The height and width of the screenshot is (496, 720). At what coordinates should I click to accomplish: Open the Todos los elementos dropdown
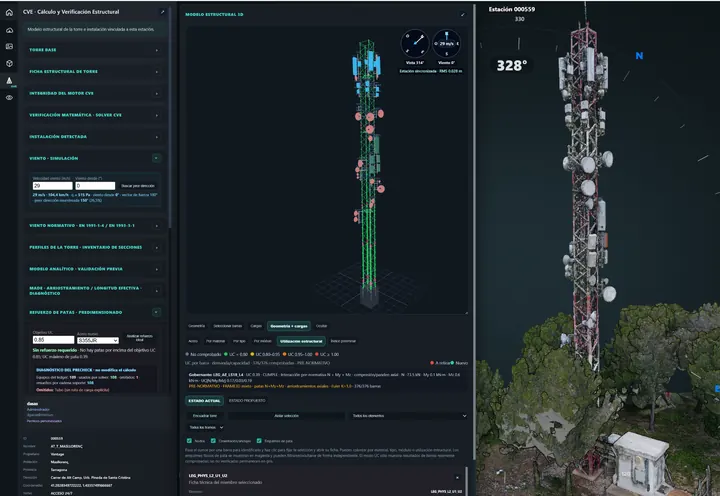click(x=409, y=416)
